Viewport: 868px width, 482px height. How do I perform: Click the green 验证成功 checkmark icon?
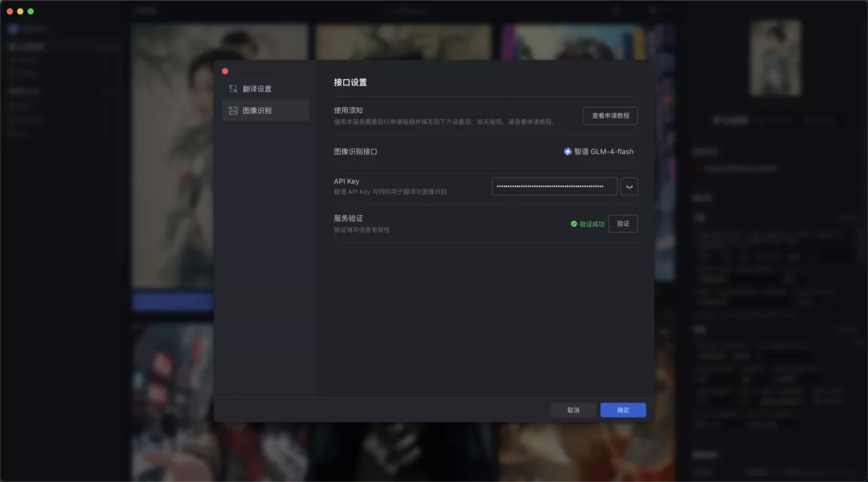coord(573,223)
